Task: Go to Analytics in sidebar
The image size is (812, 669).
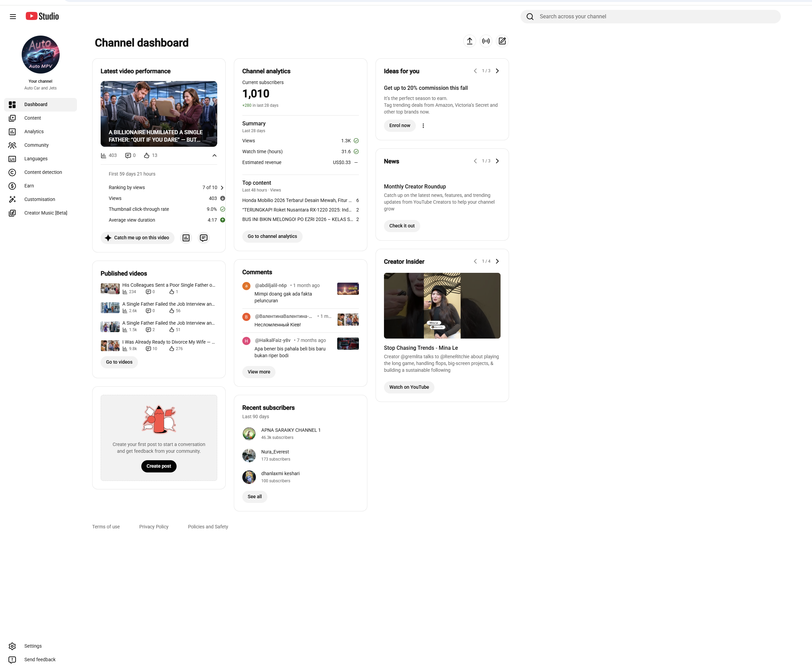Action: pos(40,131)
